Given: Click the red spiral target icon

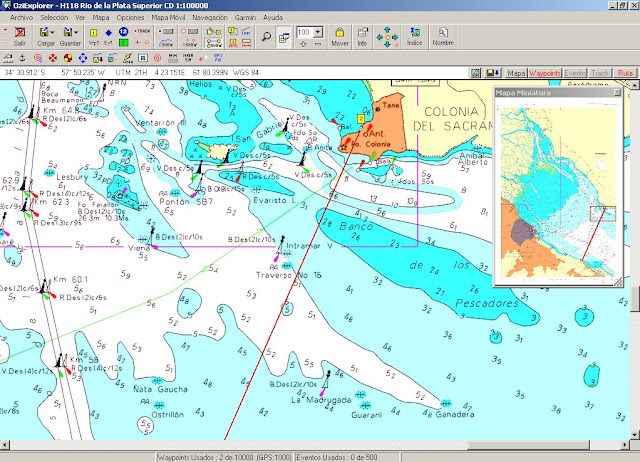Looking at the screenshot, I should [x=38, y=58].
